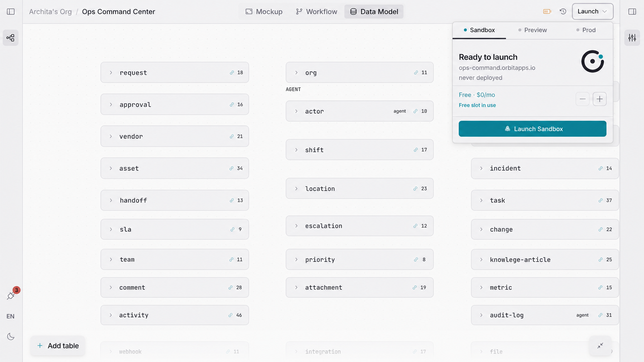Expand the request table row
644x362 pixels.
click(x=174, y=72)
